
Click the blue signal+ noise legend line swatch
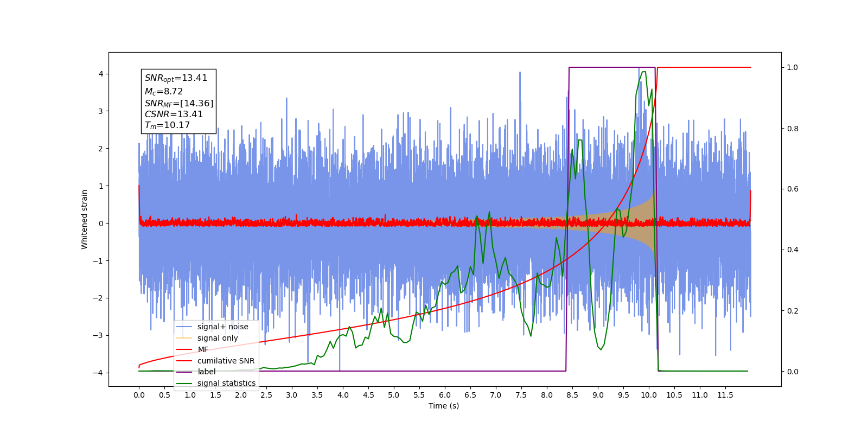click(184, 327)
